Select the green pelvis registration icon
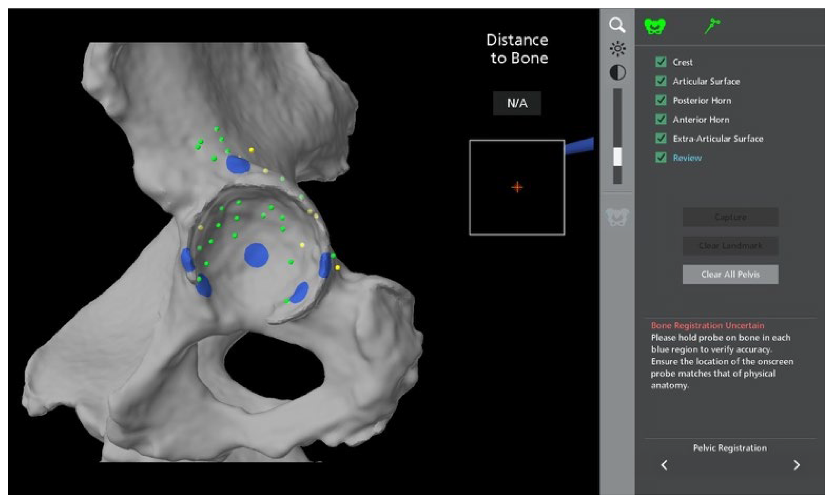Image resolution: width=835 pixels, height=504 pixels. (x=655, y=26)
